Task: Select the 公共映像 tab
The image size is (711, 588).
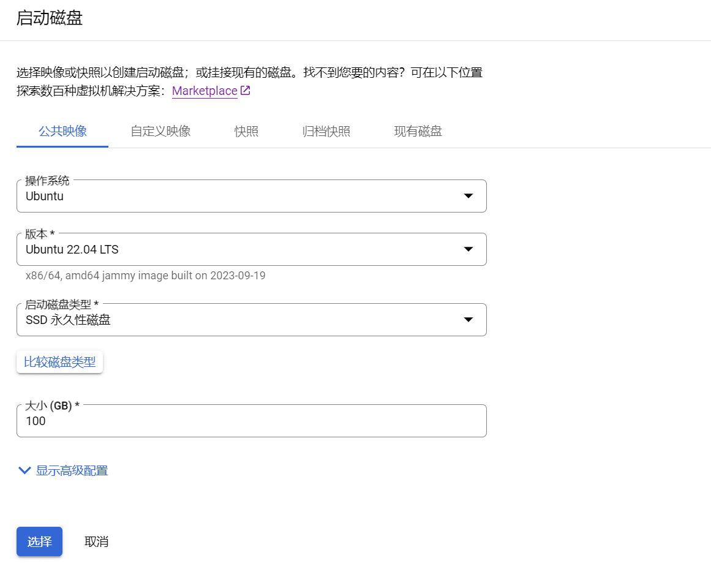Action: (62, 131)
